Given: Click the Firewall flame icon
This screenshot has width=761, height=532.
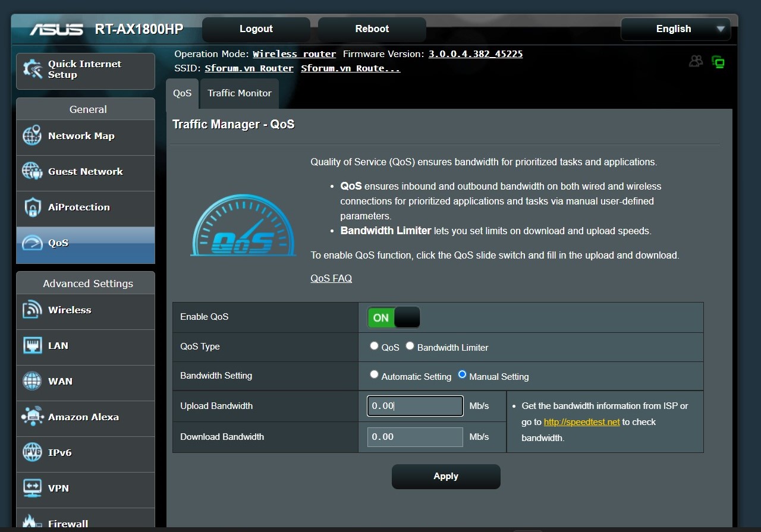Looking at the screenshot, I should pos(32,521).
